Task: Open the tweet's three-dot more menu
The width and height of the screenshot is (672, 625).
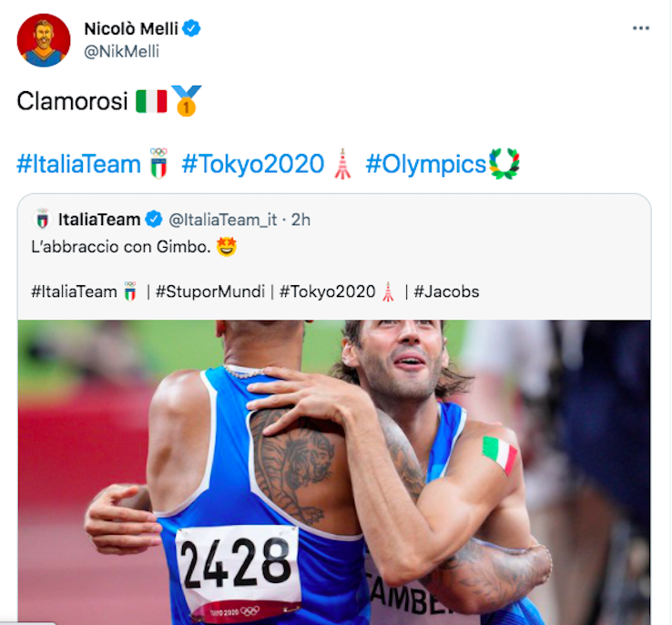Action: click(641, 28)
